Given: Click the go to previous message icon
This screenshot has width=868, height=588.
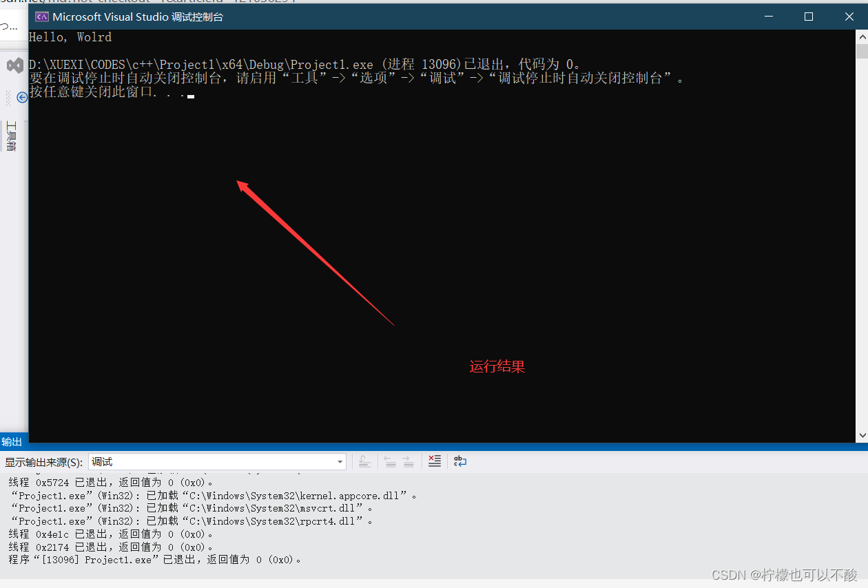Looking at the screenshot, I should (x=391, y=461).
